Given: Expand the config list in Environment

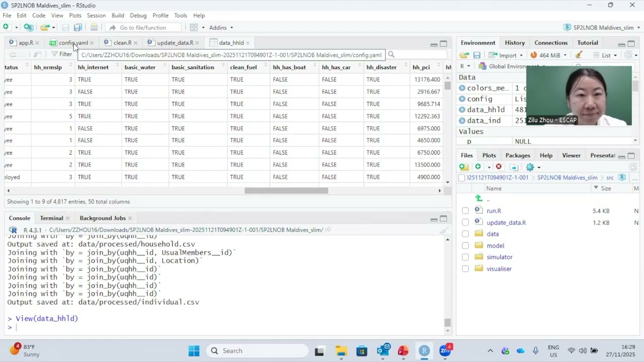Looking at the screenshot, I should (462, 99).
